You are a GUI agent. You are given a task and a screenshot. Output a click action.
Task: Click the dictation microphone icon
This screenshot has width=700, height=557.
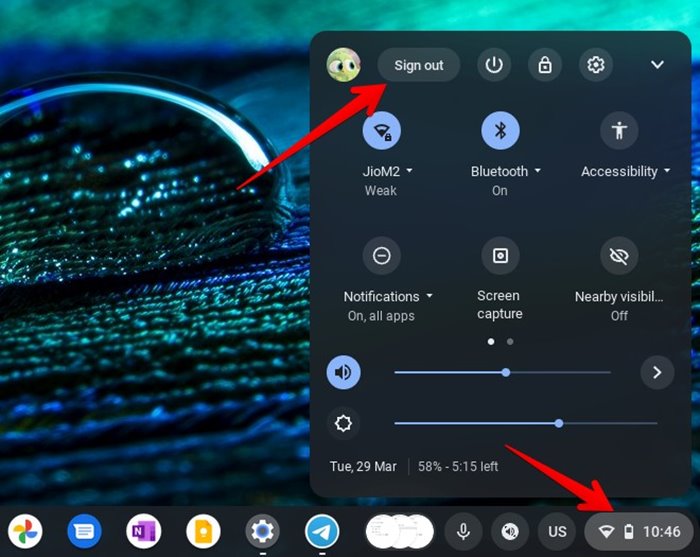coord(463,531)
